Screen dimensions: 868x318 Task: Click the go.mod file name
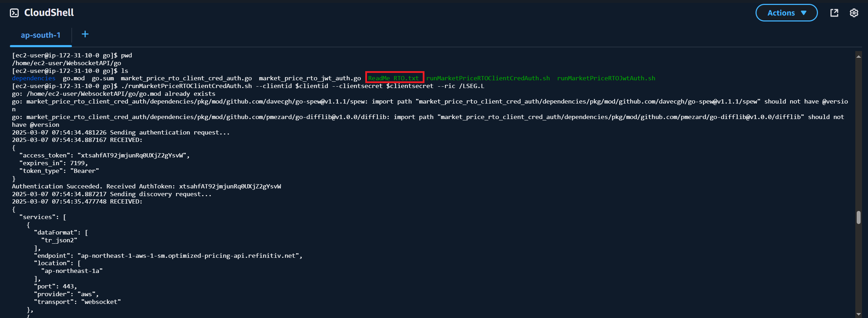(x=74, y=78)
